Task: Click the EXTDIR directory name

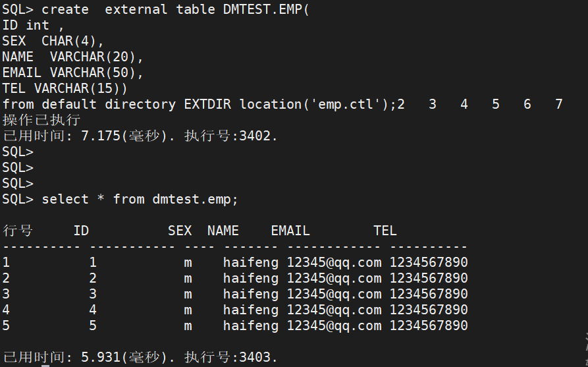Action: coord(207,104)
